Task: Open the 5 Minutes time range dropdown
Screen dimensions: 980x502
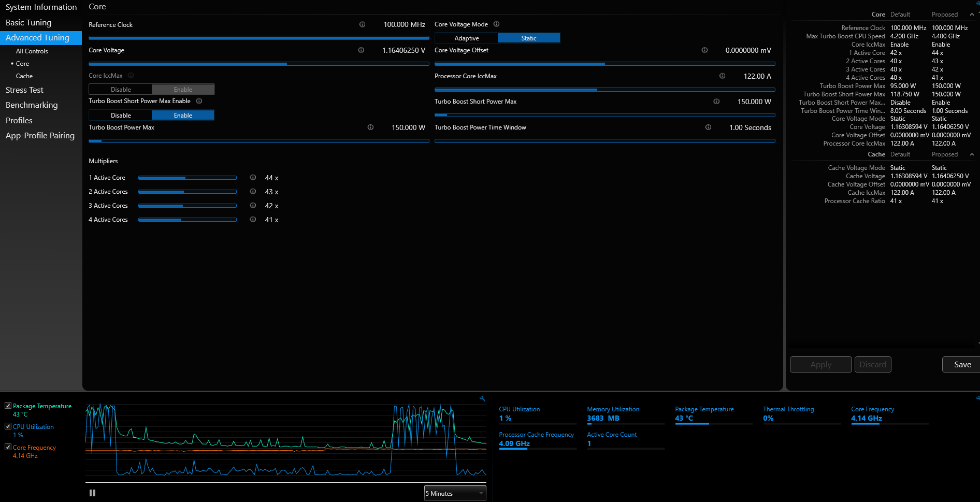Action: (x=455, y=493)
